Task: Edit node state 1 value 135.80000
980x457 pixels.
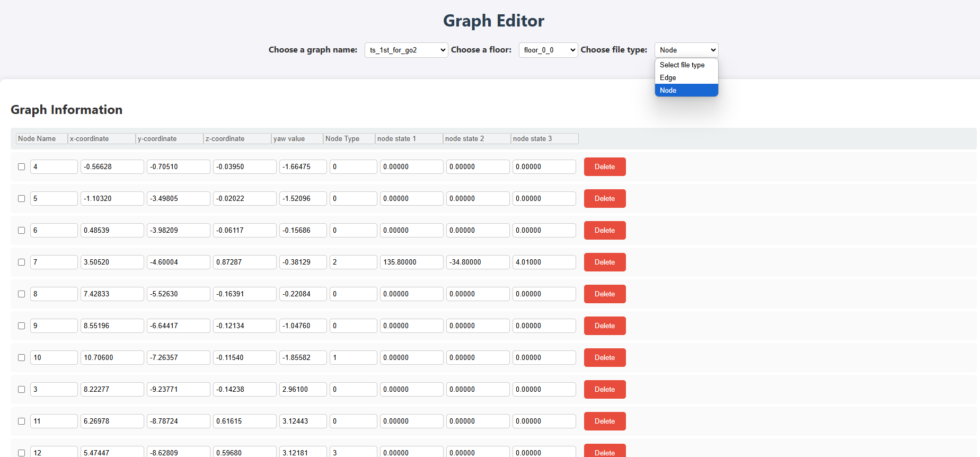Action: [x=412, y=262]
